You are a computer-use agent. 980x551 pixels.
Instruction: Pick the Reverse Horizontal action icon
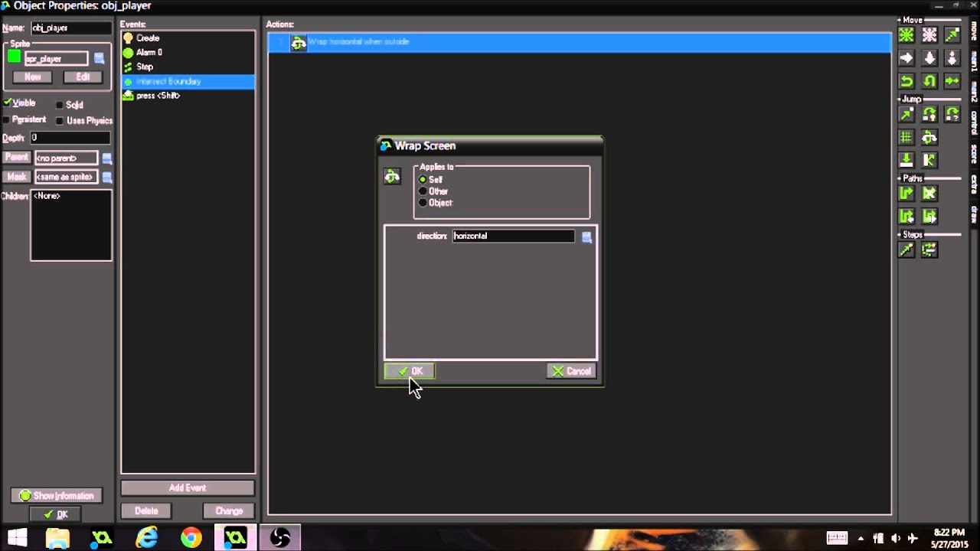pyautogui.click(x=906, y=81)
